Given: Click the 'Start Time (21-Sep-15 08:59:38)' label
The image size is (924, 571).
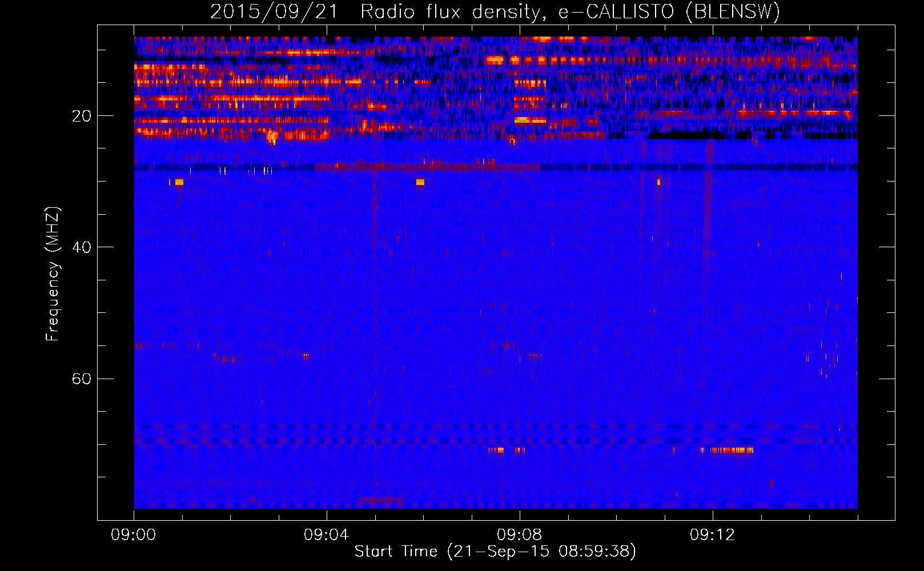Looking at the screenshot, I should (x=495, y=552).
